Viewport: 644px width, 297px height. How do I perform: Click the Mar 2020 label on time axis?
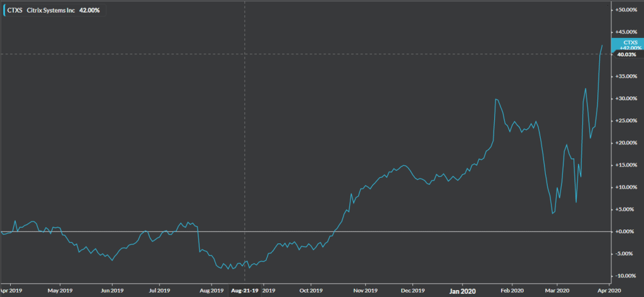[x=556, y=291]
